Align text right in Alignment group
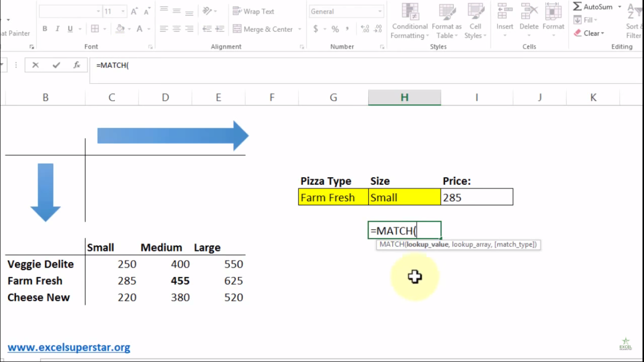Image resolution: width=644 pixels, height=362 pixels. click(x=190, y=29)
